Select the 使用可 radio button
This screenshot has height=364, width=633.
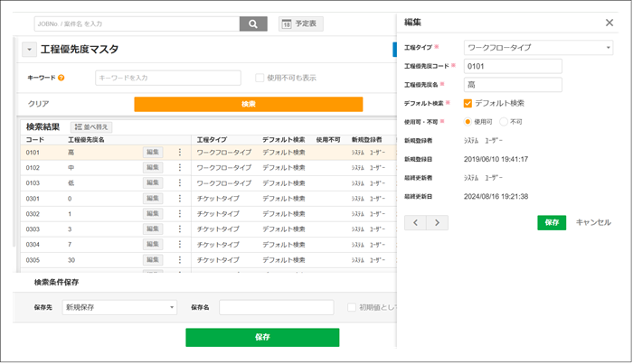(468, 121)
